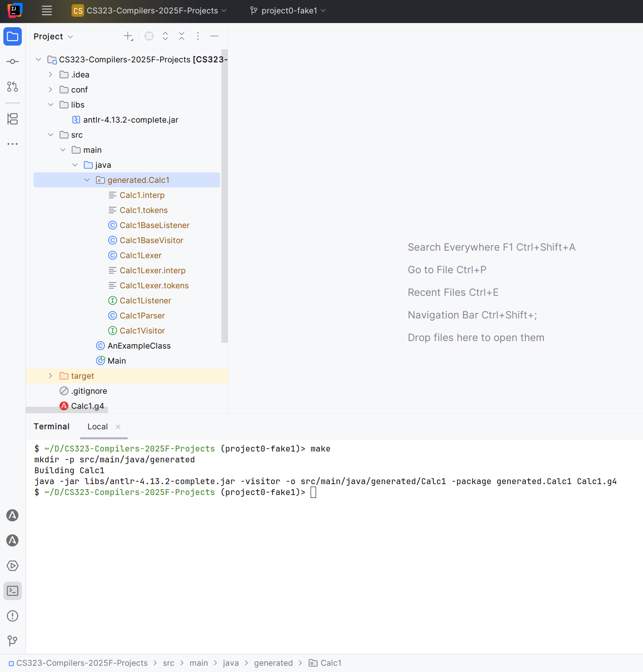
Task: Open the project0-fake1 branch dropdown
Action: [288, 11]
